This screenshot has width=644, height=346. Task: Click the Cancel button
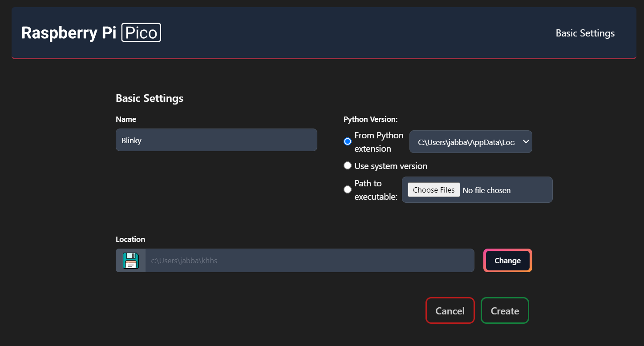click(450, 310)
